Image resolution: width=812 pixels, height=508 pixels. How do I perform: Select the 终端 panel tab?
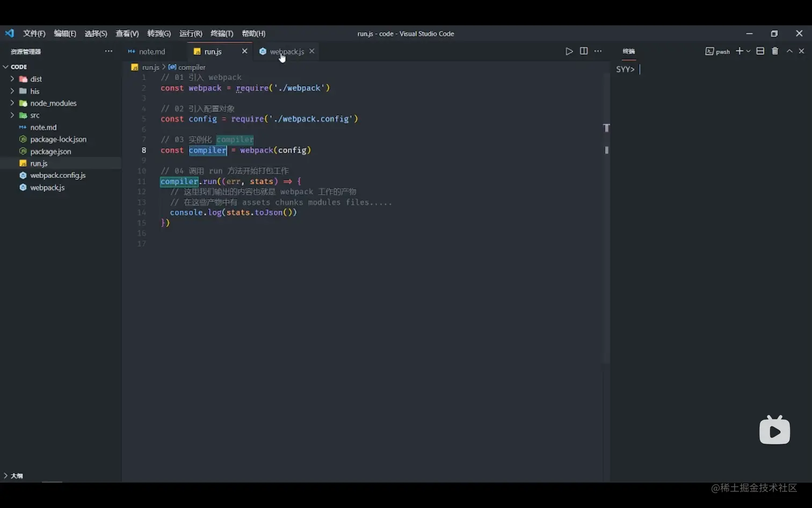pyautogui.click(x=629, y=52)
